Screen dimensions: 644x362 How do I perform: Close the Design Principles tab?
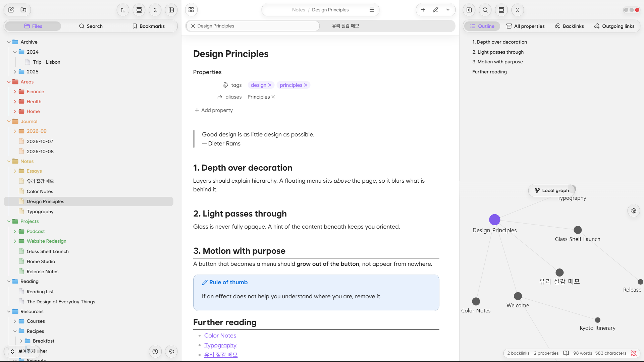point(193,26)
